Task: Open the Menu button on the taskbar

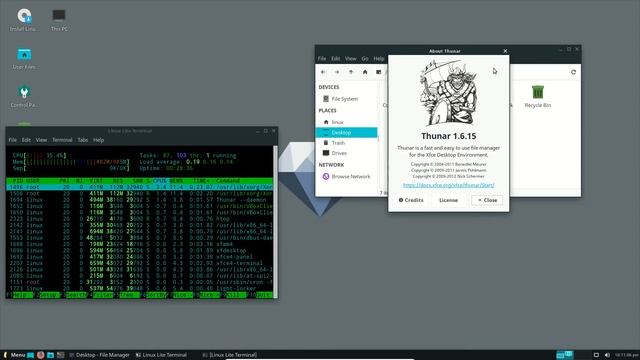Action: coord(14,355)
